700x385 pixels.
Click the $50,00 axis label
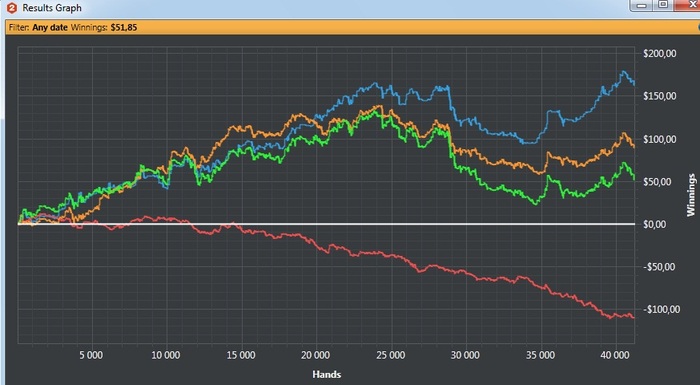(658, 182)
